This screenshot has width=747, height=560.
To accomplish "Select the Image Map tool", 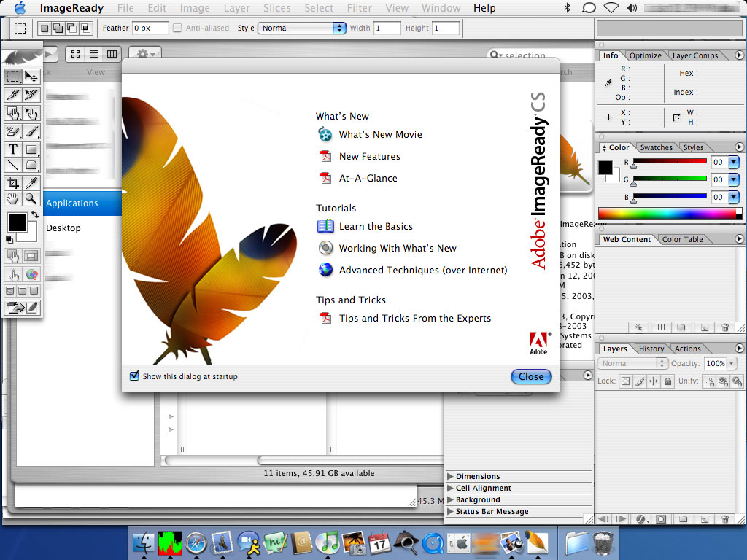I will point(13,113).
